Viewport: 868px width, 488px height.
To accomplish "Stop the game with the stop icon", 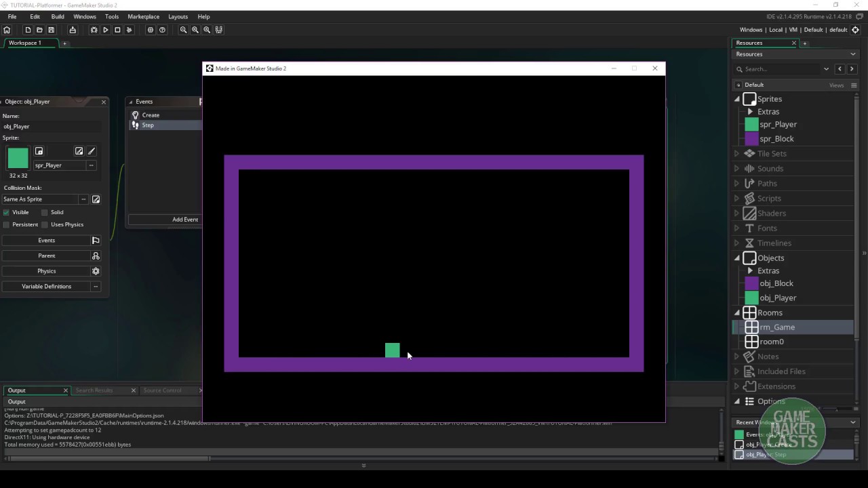I will (117, 30).
